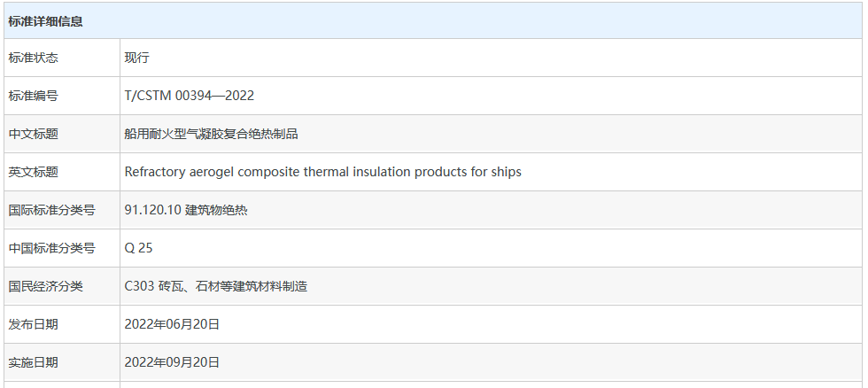The height and width of the screenshot is (388, 868).
Task: Click the 标准编号 row label
Action: click(x=34, y=96)
